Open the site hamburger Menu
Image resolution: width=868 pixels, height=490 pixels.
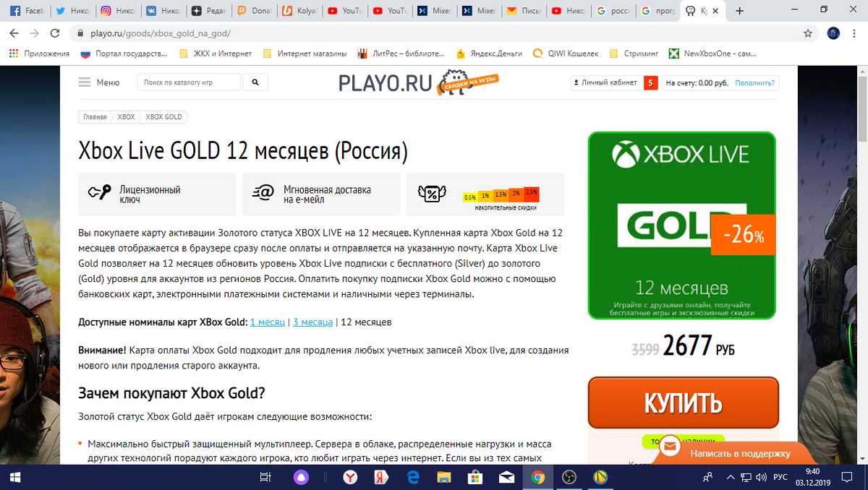click(x=88, y=82)
